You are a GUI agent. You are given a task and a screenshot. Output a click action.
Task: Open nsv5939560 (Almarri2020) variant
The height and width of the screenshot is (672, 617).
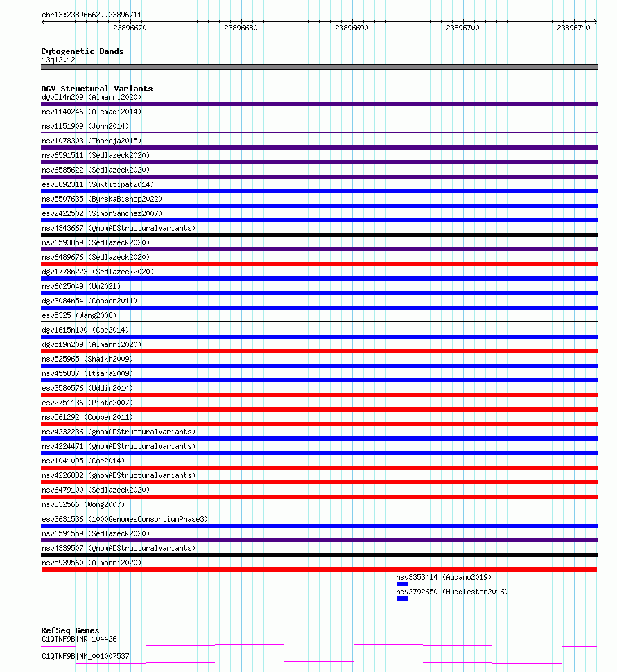[92, 563]
